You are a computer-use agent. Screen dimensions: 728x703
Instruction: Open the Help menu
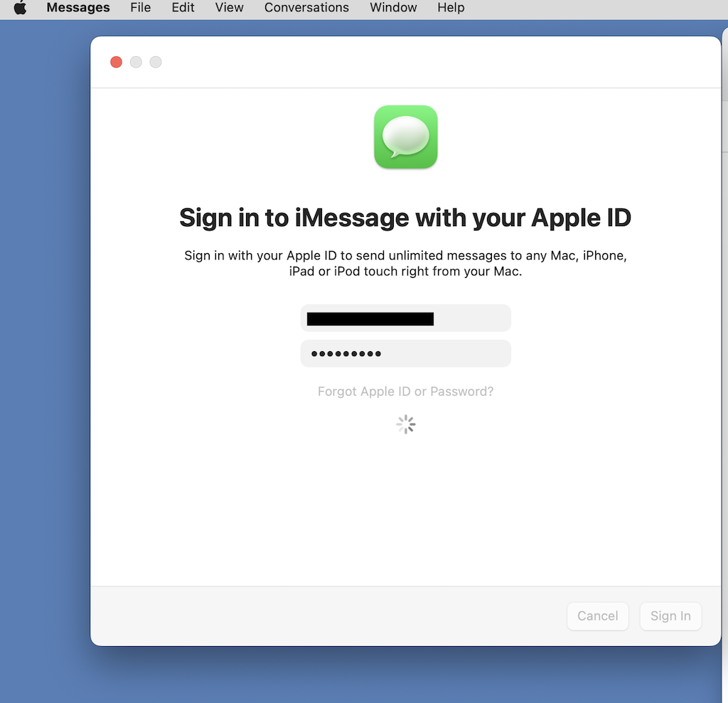pyautogui.click(x=451, y=7)
